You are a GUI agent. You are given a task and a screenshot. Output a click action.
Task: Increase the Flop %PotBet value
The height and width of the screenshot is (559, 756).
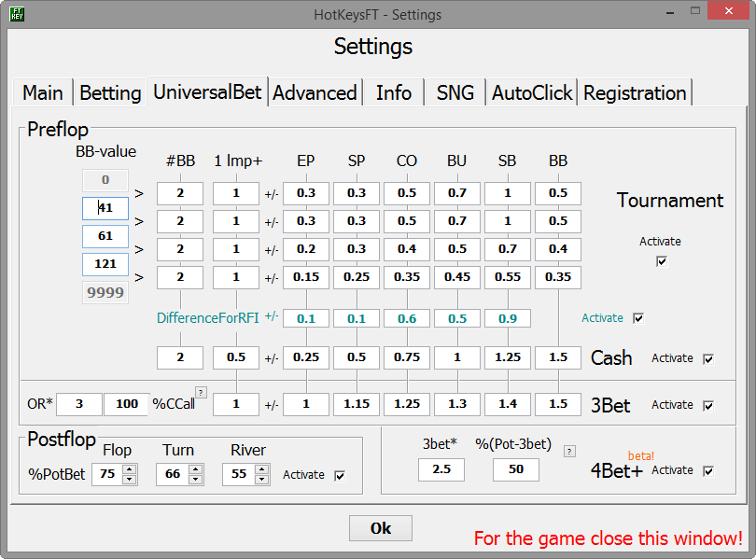click(x=129, y=469)
